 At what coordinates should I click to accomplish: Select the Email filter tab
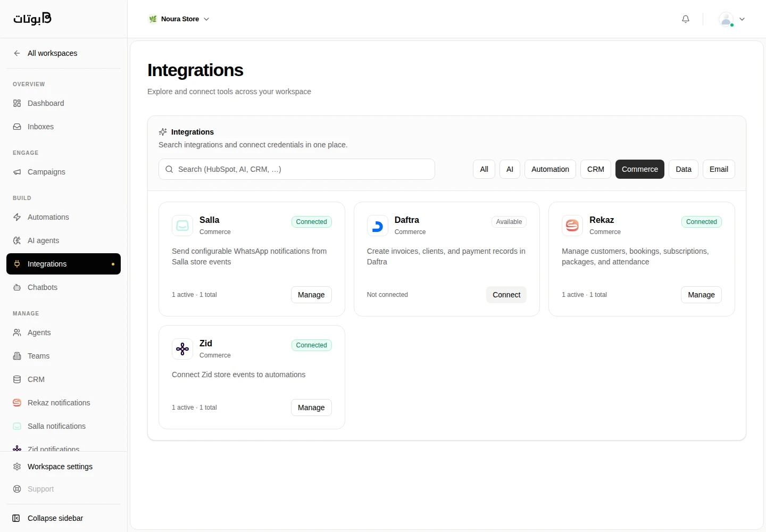[719, 169]
